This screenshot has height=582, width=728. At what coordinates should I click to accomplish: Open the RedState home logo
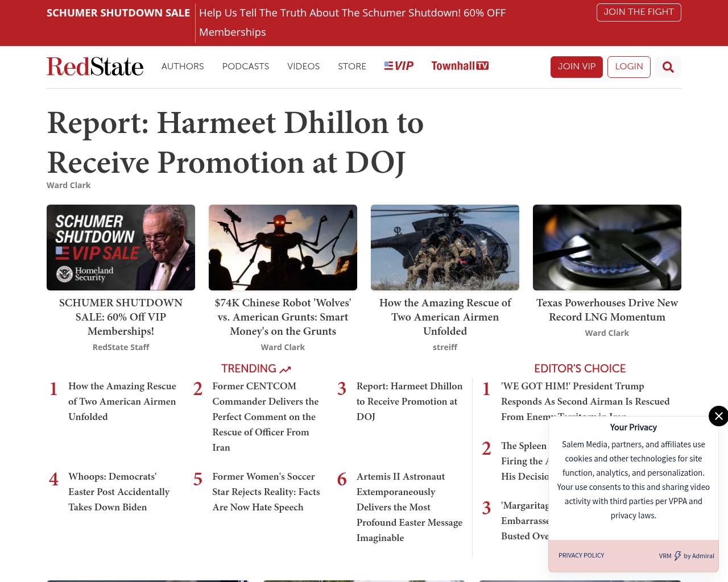95,66
